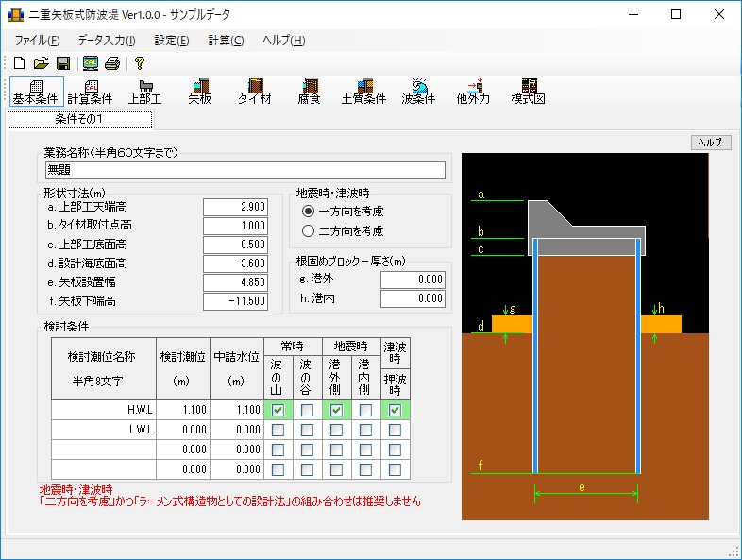742x560 pixels.
Task: Click the application icon in title bar
Action: pos(16,15)
